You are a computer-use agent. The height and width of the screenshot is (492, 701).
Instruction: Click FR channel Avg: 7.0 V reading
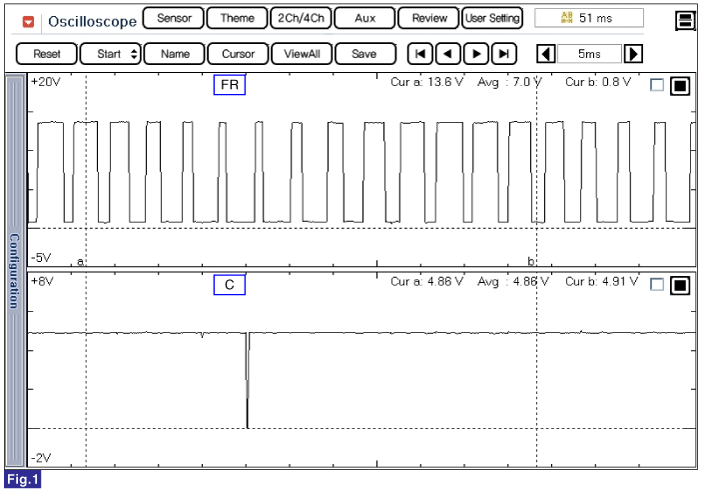[x=510, y=82]
